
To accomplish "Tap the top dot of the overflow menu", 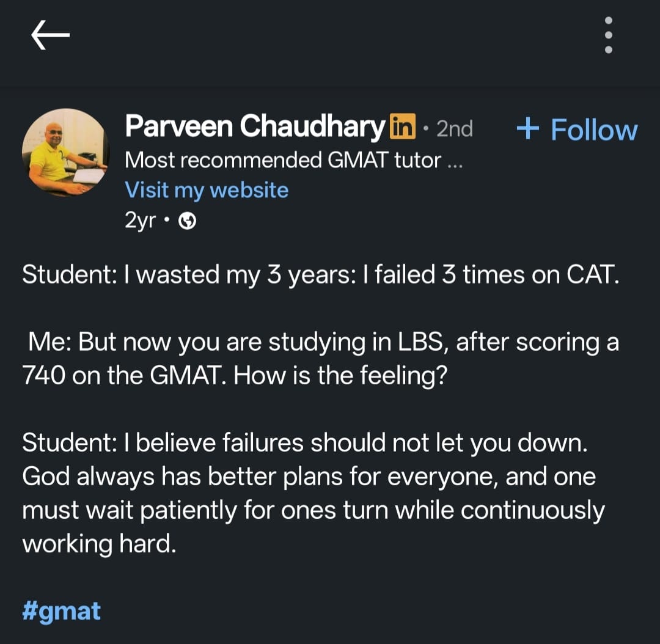I will tap(609, 20).
